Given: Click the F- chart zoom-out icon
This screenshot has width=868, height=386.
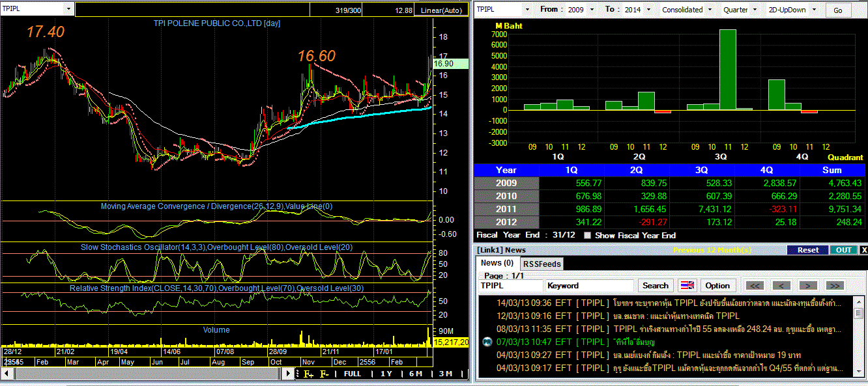Looking at the screenshot, I should click(x=324, y=374).
